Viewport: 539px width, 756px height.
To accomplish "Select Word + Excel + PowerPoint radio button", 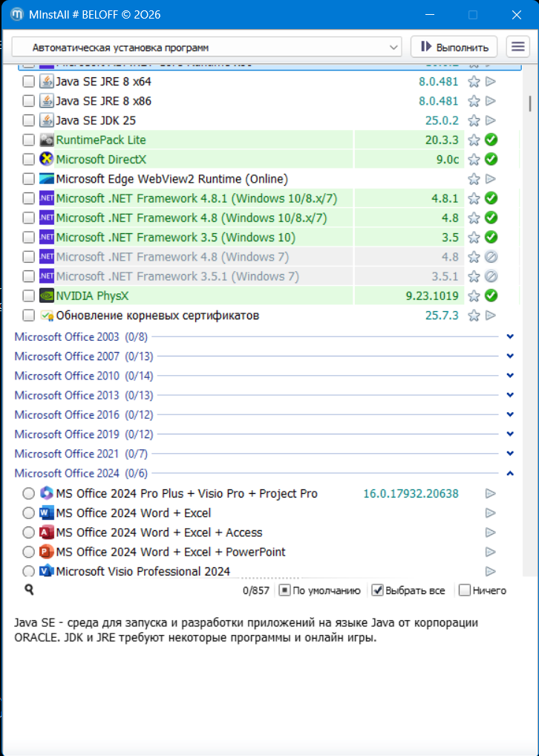I will (x=29, y=552).
